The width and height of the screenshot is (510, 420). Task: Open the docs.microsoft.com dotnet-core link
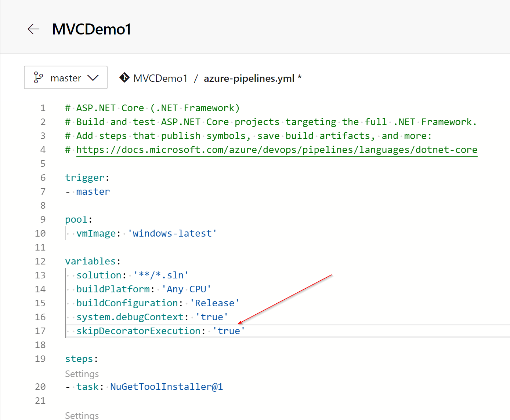tap(276, 150)
